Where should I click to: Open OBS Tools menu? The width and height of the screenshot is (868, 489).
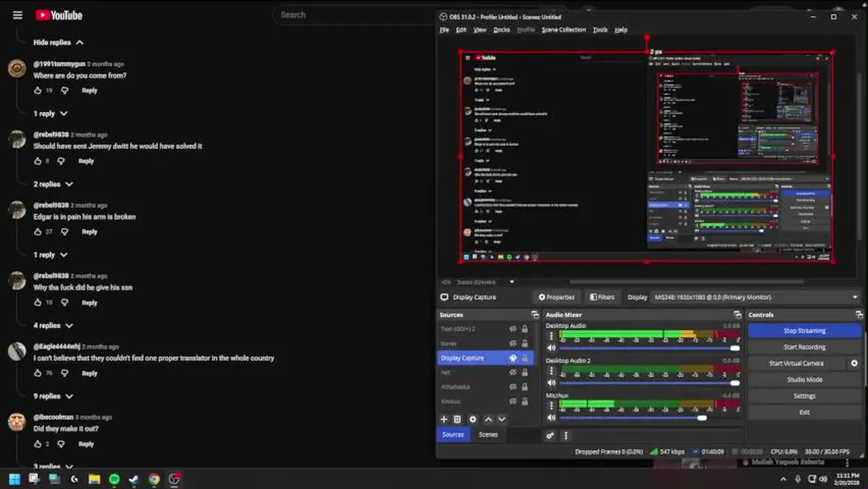click(600, 30)
